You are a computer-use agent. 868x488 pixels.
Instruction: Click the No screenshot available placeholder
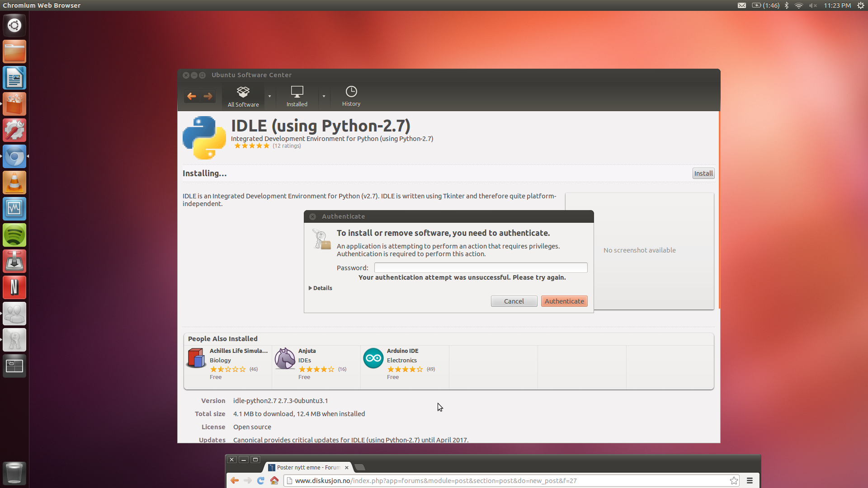(639, 251)
